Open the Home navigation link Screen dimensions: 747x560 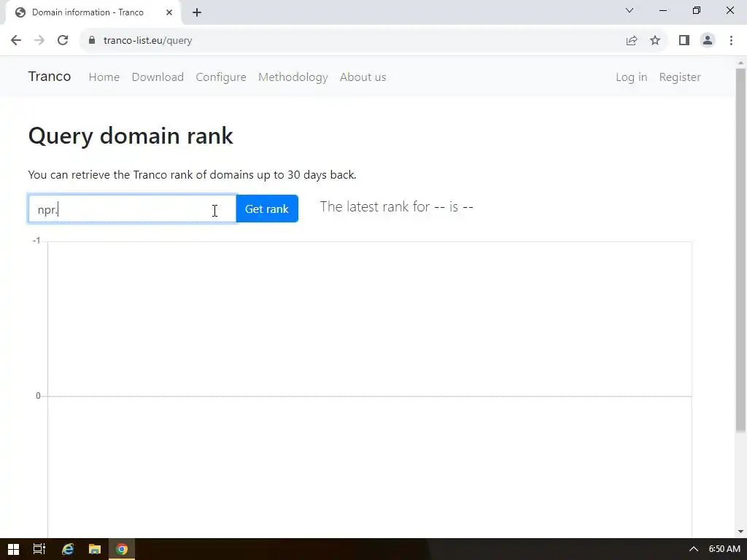coord(104,77)
